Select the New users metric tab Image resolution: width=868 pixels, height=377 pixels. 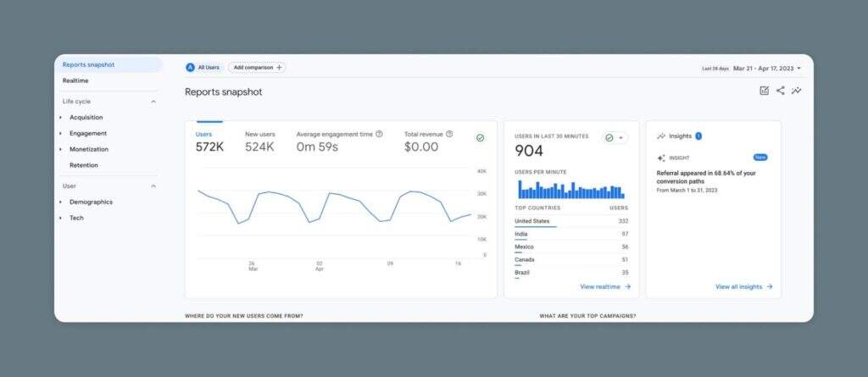(259, 141)
